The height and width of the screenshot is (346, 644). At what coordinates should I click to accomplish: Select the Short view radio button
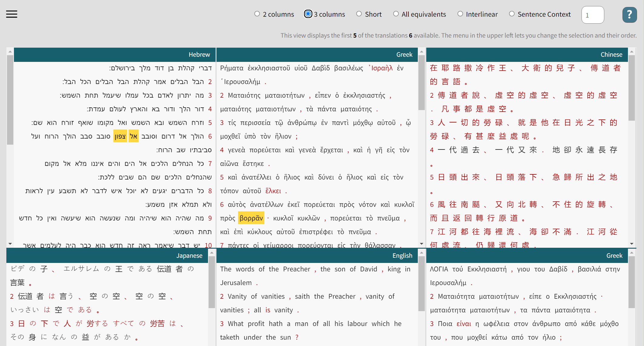pos(359,14)
